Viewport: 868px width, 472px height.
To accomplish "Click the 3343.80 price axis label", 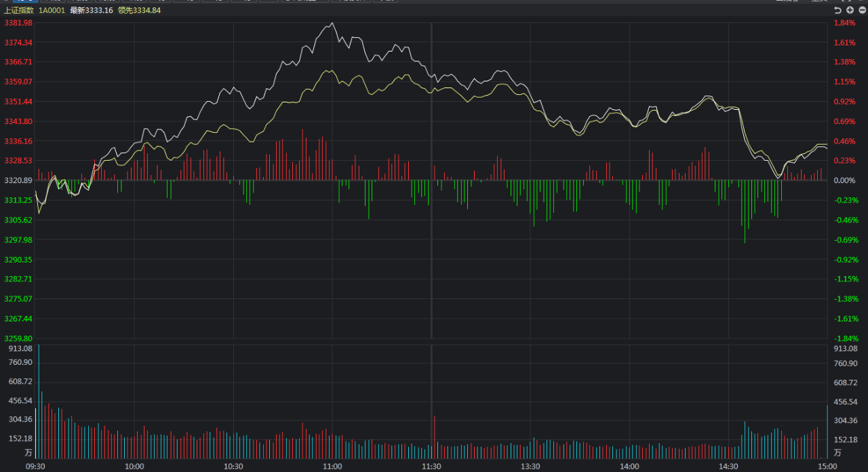I will (x=18, y=121).
